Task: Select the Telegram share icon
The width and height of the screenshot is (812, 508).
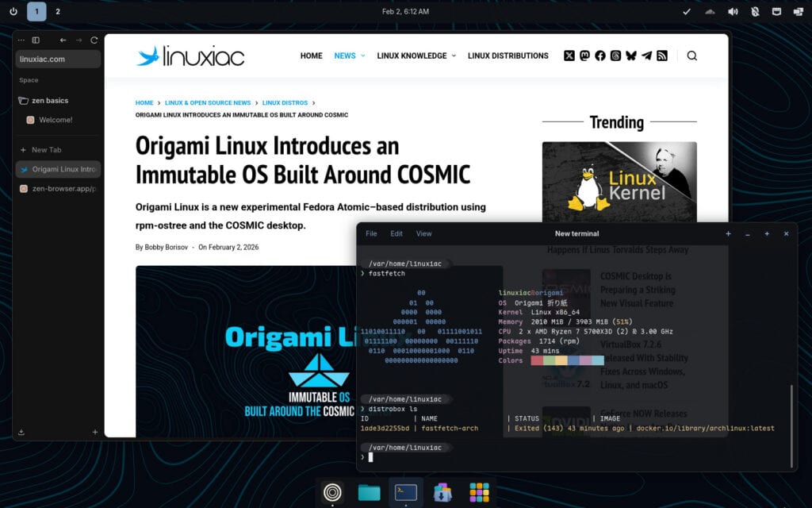Action: (x=646, y=56)
